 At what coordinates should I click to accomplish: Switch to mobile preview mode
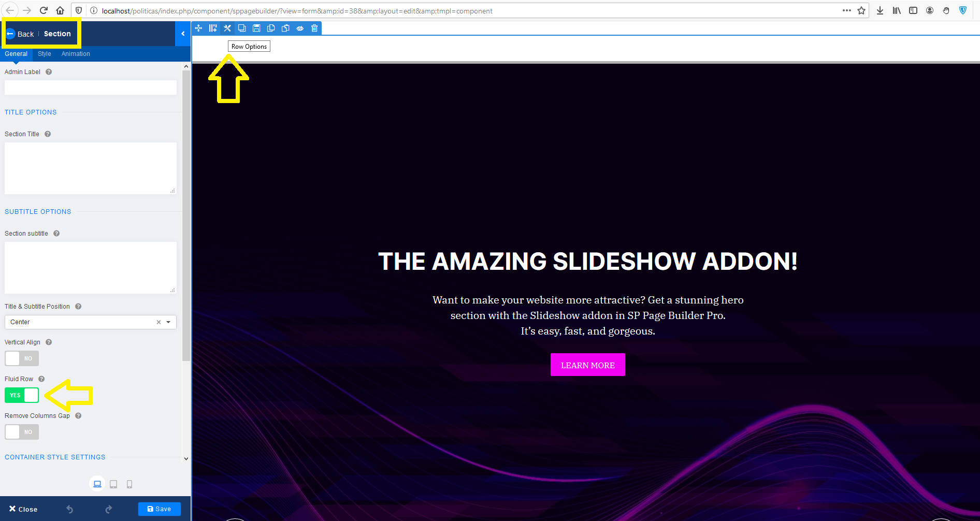tap(129, 484)
